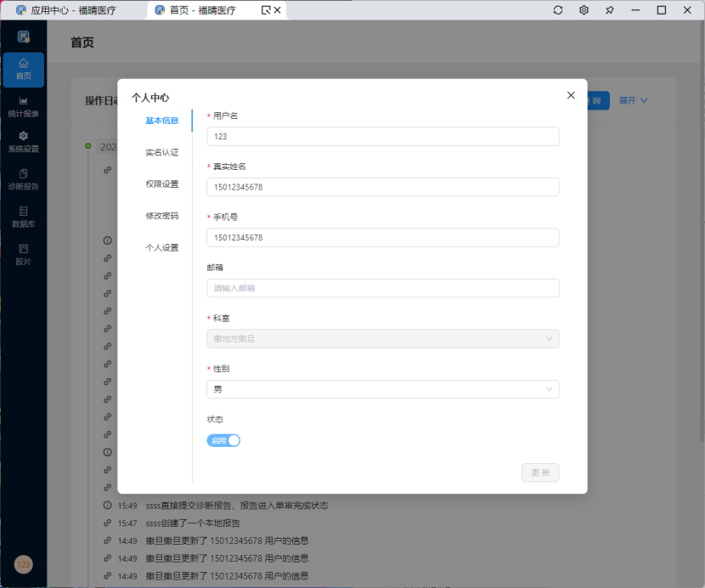
Task: Toggle the 启用 status switch
Action: pos(223,440)
